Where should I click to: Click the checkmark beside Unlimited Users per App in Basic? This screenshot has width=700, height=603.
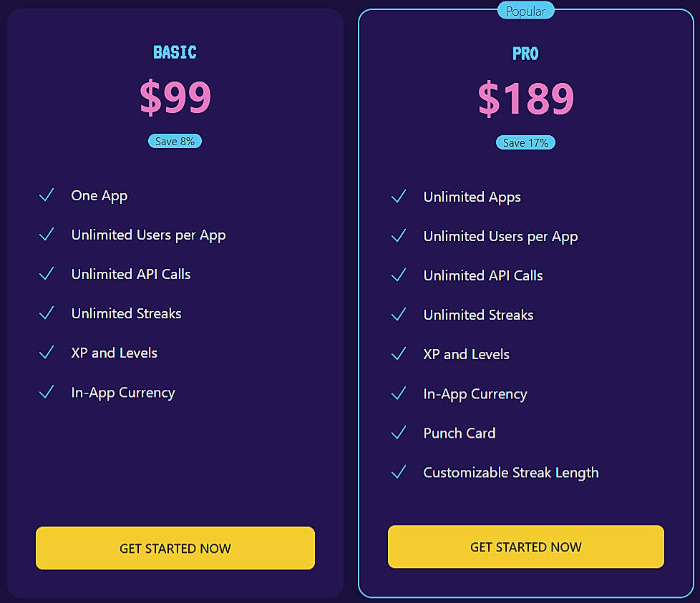click(47, 234)
